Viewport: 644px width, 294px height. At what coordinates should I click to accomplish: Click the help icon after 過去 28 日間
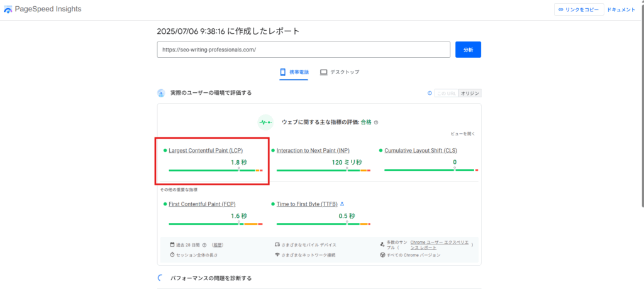coord(204,245)
